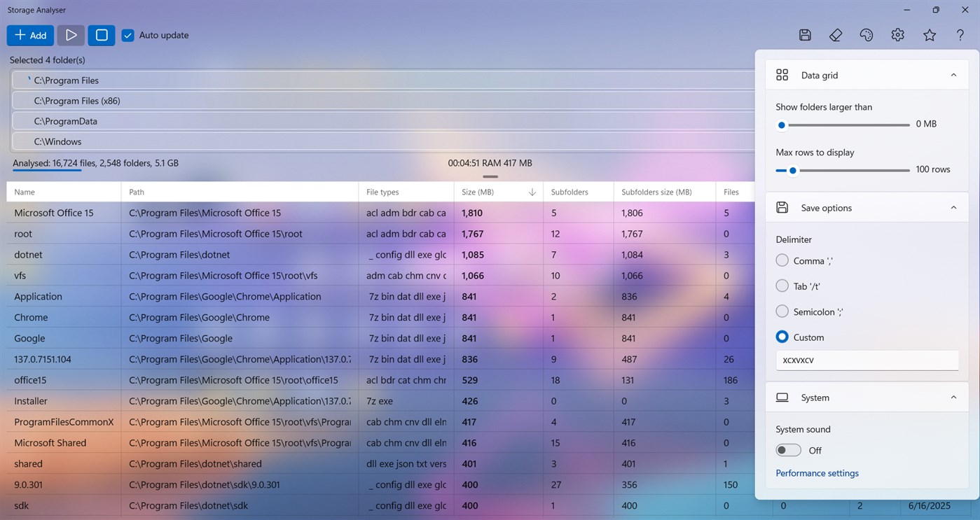This screenshot has height=520, width=980.
Task: Click the eraser icon to clear results
Action: [x=835, y=34]
